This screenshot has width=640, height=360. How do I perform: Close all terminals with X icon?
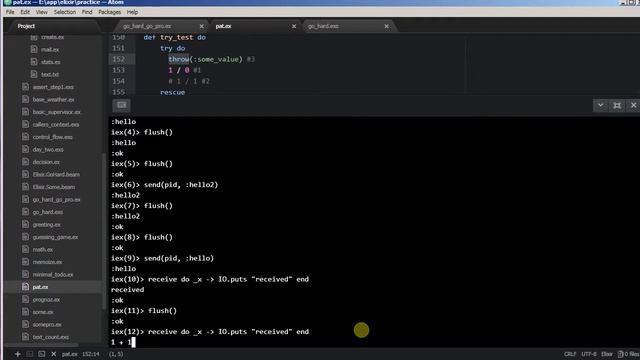pyautogui.click(x=53, y=354)
